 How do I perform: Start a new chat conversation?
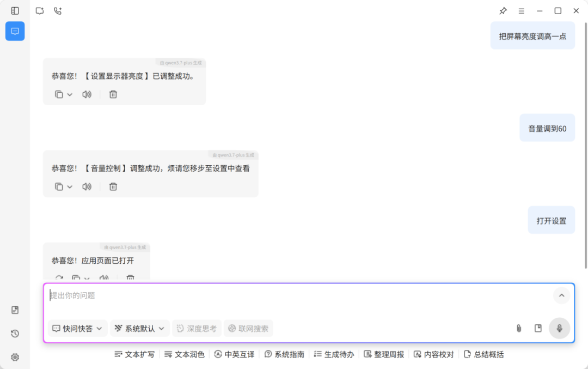click(x=40, y=11)
